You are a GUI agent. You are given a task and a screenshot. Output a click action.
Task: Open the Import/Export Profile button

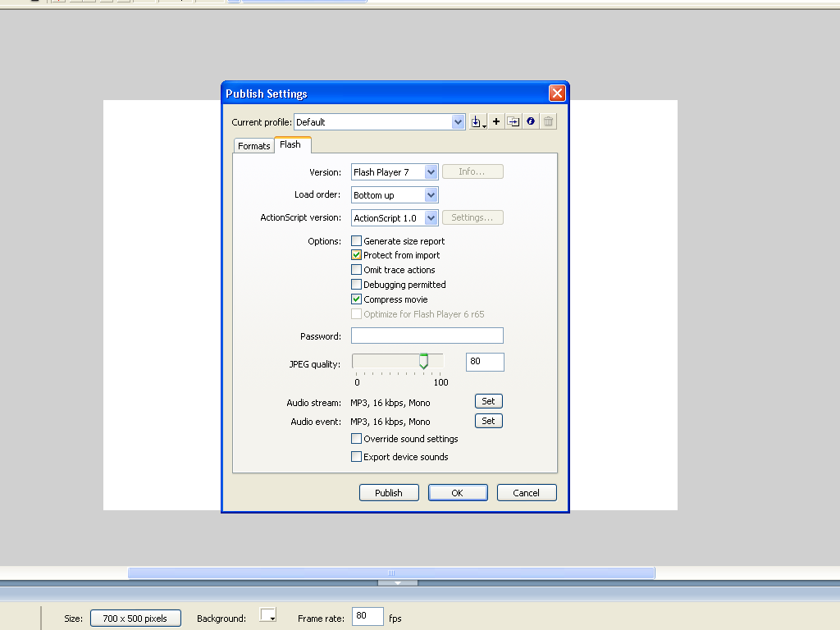(x=478, y=121)
